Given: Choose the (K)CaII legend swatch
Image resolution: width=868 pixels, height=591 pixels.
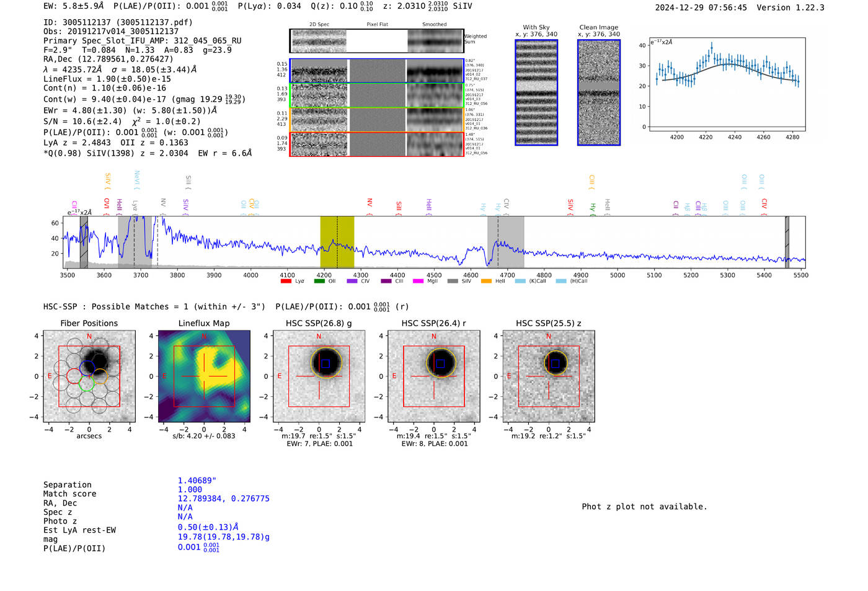Looking at the screenshot, I should coord(520,281).
